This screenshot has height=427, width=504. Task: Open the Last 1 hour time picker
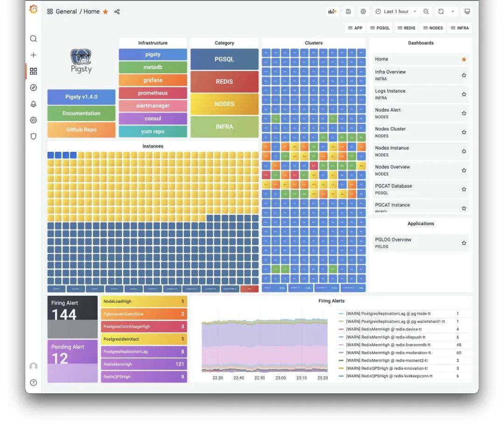tap(395, 12)
